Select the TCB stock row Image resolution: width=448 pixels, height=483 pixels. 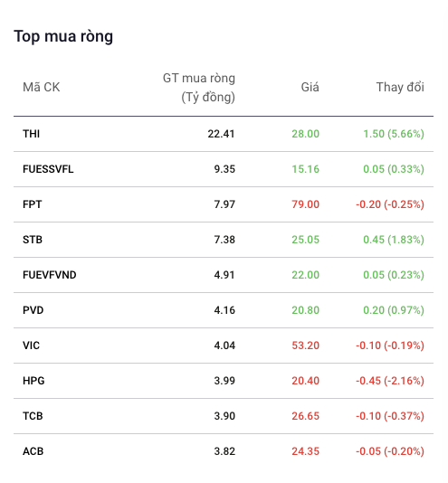[224, 416]
